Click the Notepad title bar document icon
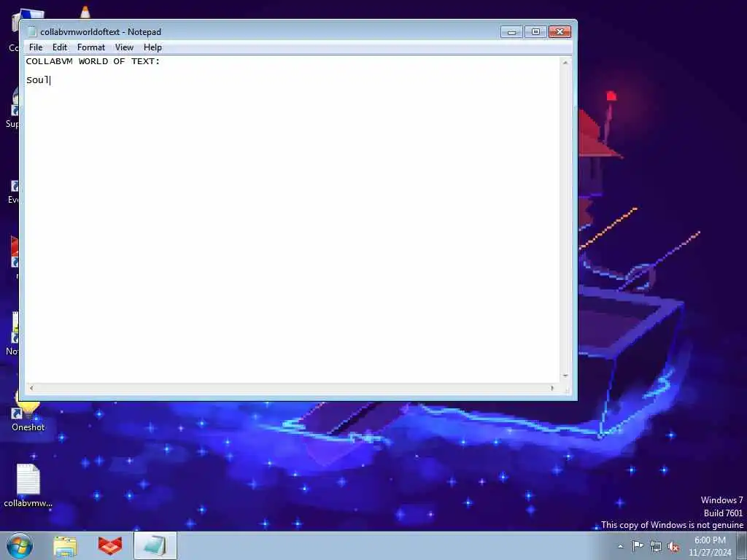 (32, 32)
